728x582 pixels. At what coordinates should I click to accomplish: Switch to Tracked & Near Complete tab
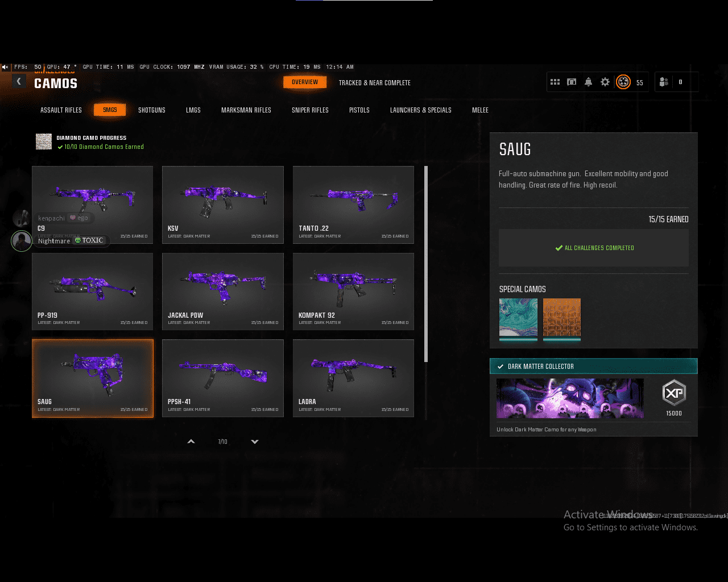point(375,83)
